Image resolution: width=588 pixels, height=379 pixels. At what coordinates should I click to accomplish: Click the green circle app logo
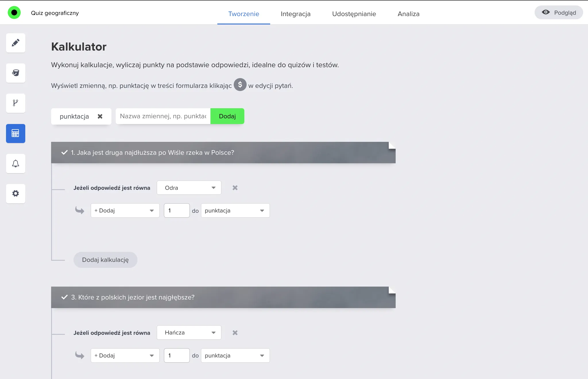[14, 13]
